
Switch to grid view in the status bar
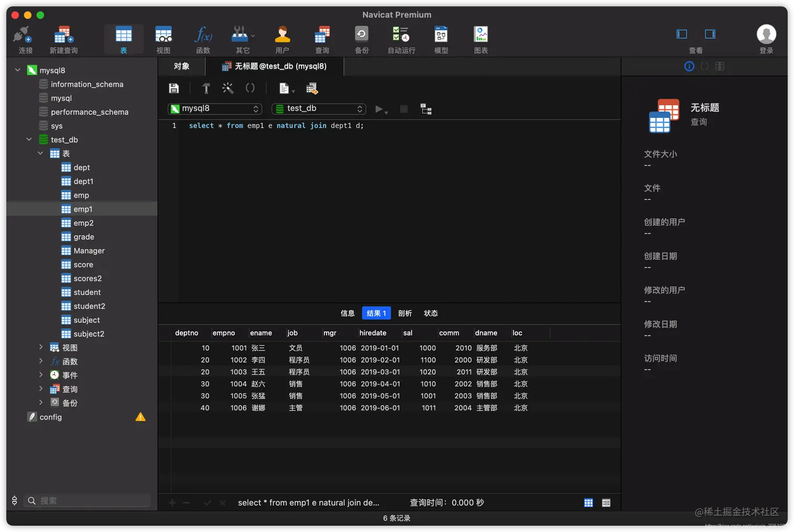(589, 503)
